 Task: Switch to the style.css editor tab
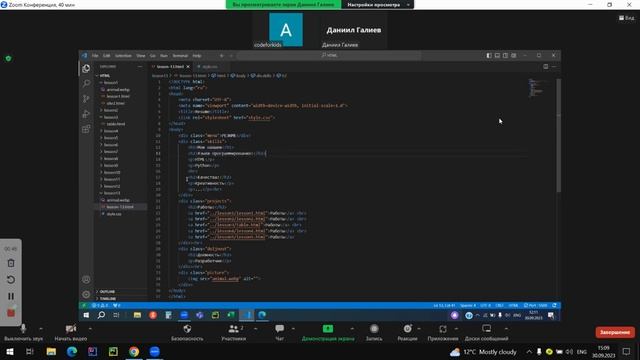[x=210, y=67]
